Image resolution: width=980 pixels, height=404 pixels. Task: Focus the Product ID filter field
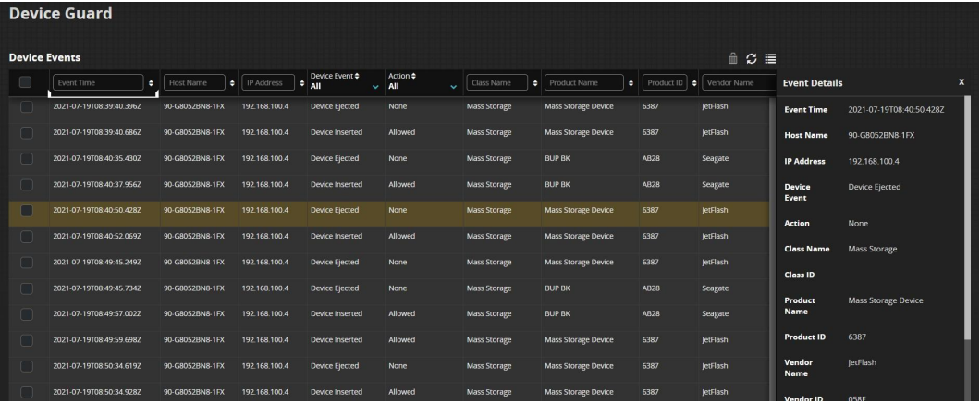click(x=665, y=82)
